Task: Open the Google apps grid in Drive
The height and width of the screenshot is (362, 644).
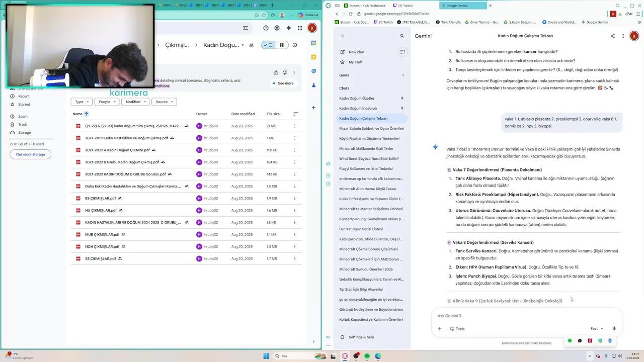Action: 300,28
